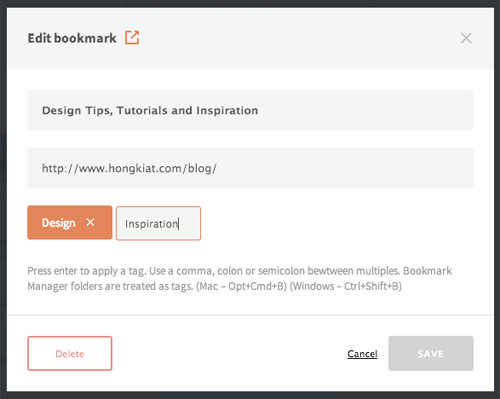Delete this bookmark
500x399 pixels.
point(70,353)
